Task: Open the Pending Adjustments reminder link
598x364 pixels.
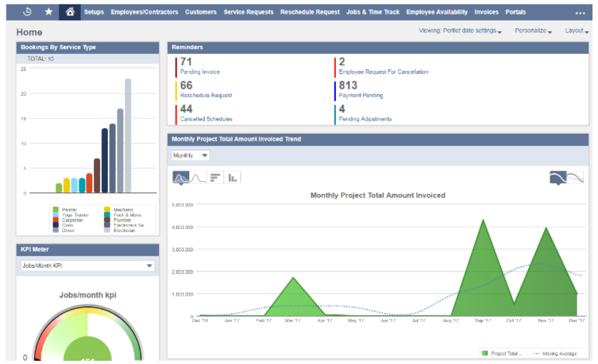Action: pos(365,119)
